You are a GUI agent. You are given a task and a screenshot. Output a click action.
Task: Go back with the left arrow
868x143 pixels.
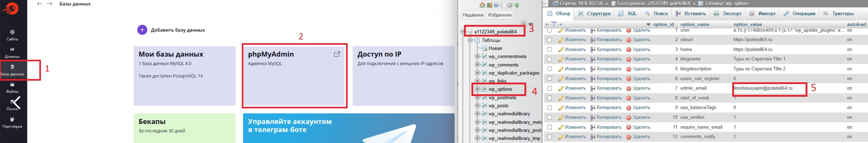coord(40,4)
